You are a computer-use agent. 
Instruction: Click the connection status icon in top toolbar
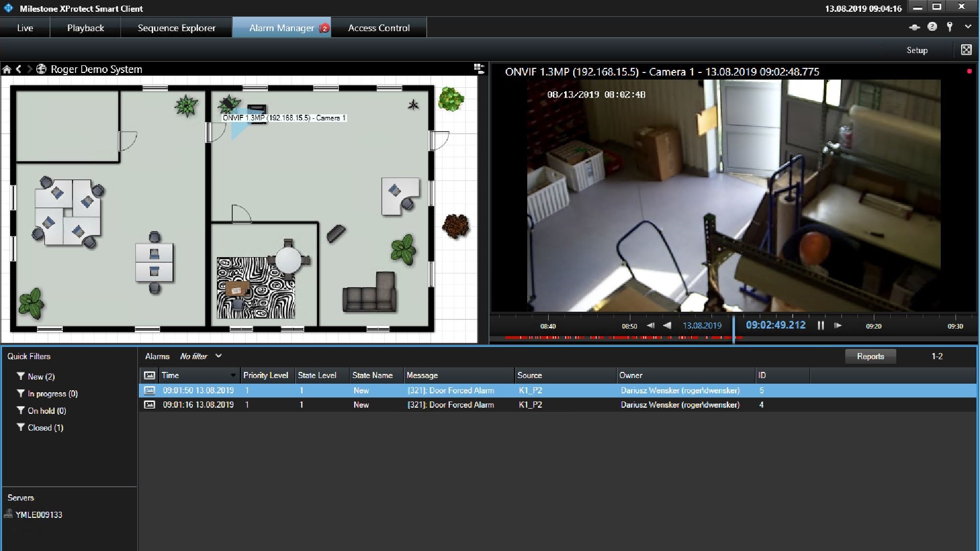(x=914, y=28)
